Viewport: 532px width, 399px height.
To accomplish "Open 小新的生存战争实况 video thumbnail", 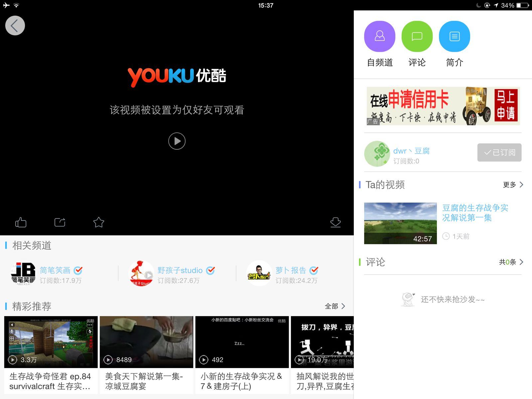I will tap(242, 342).
